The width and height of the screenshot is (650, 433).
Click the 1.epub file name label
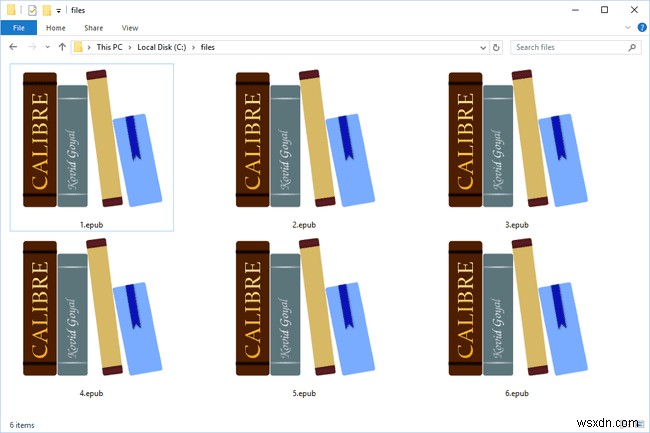click(x=91, y=225)
